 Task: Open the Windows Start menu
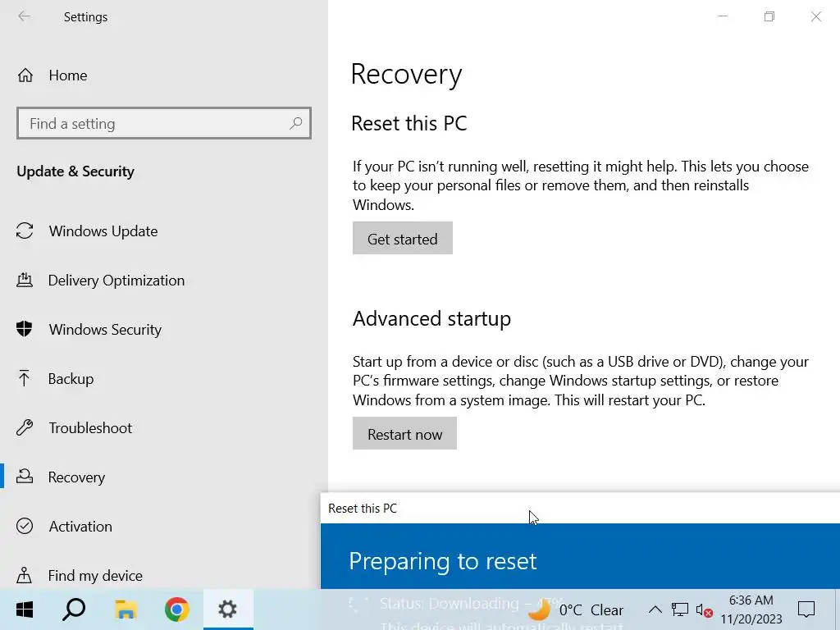(x=25, y=609)
